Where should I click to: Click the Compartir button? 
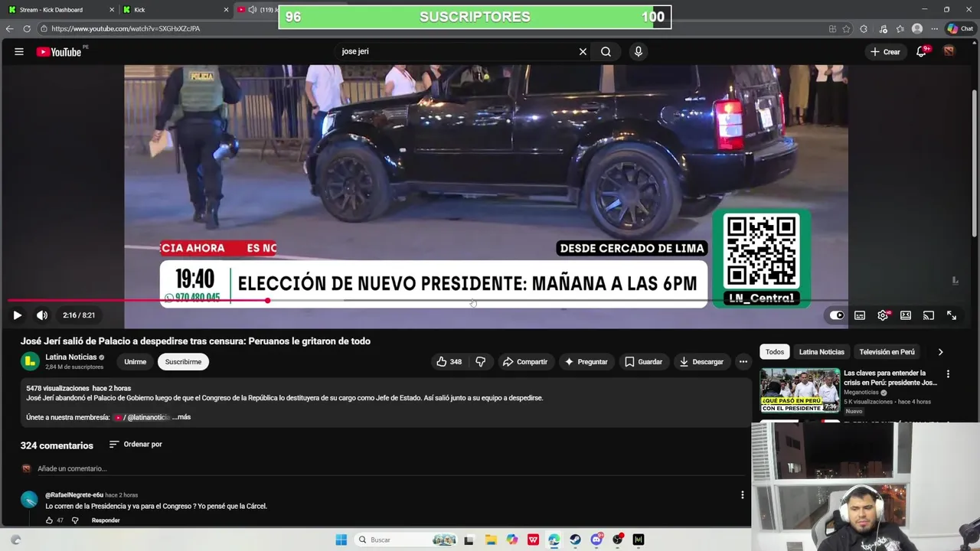525,362
